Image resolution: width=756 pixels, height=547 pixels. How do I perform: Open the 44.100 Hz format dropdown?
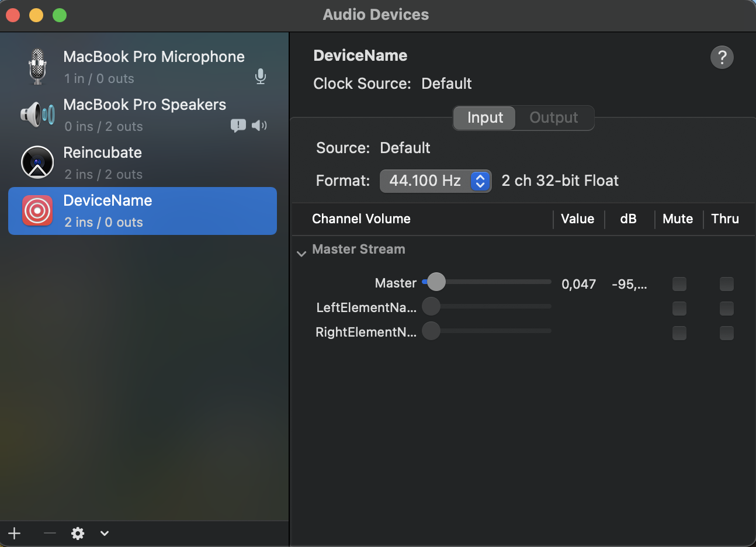click(x=435, y=181)
